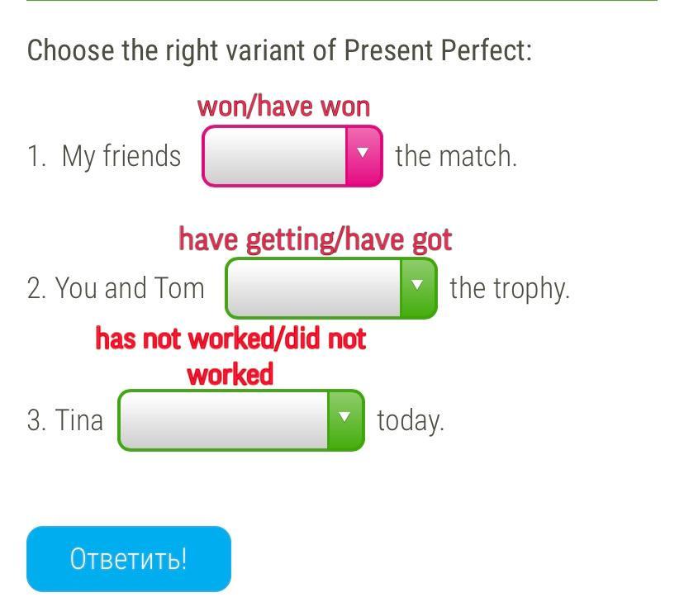Click the green horizontal line at the top
The height and width of the screenshot is (616, 684).
(342, 2)
